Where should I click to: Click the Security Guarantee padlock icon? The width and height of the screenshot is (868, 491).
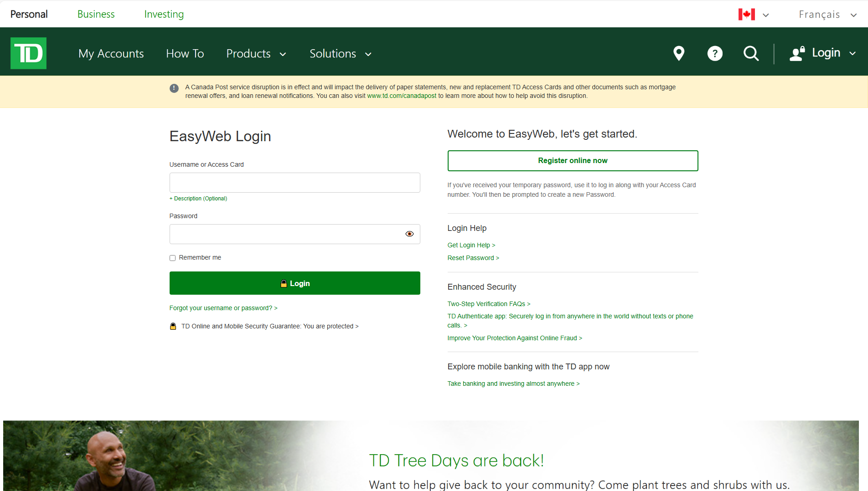coord(173,326)
